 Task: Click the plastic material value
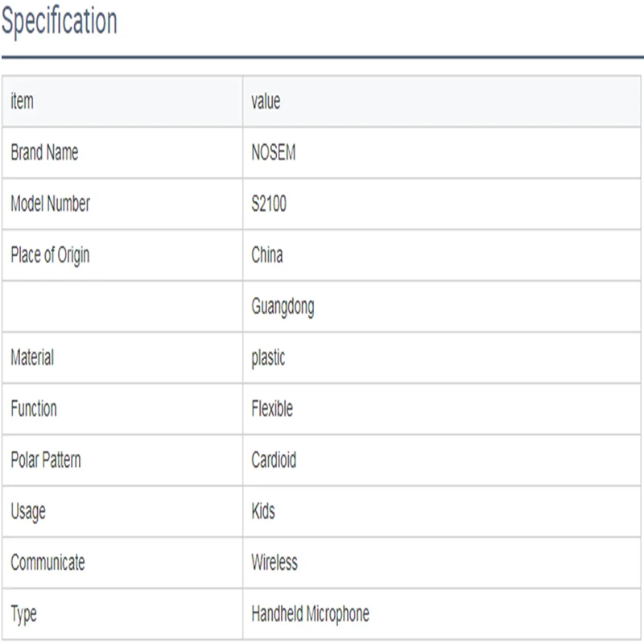click(x=268, y=357)
